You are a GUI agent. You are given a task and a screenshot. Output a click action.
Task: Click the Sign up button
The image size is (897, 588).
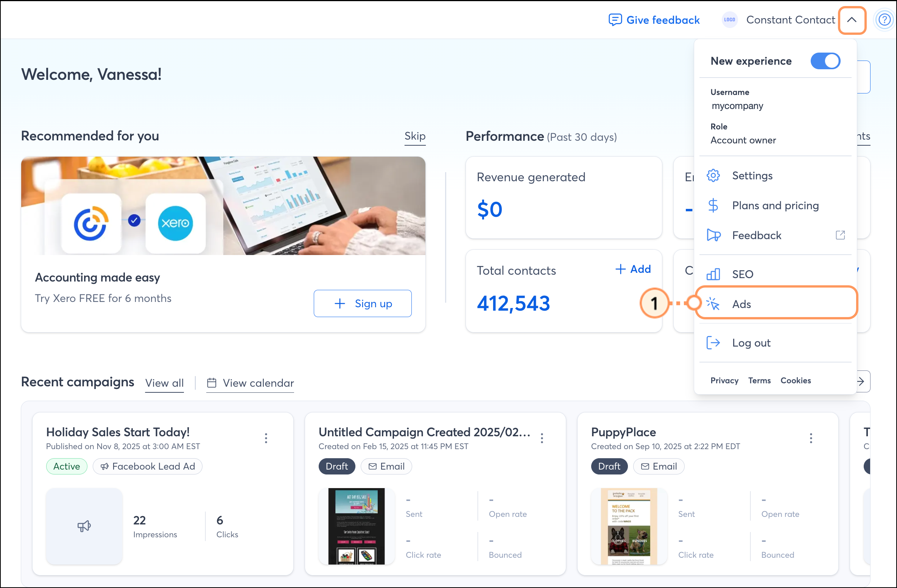pyautogui.click(x=363, y=303)
